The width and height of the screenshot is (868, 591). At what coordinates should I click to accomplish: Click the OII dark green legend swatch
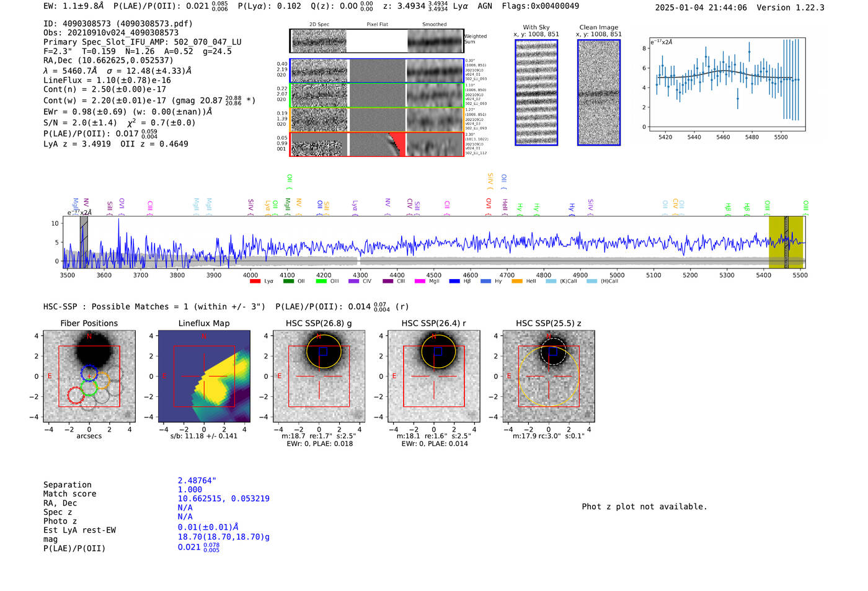288,282
